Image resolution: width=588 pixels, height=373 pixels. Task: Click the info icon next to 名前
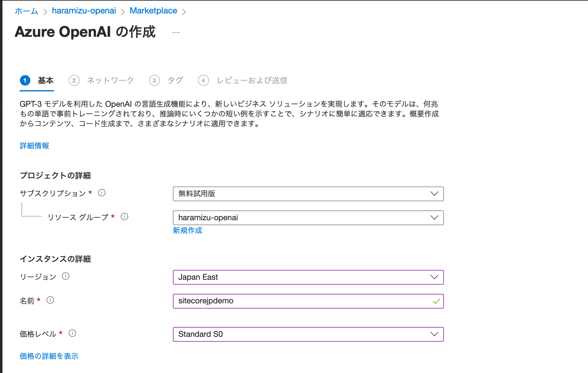50,300
